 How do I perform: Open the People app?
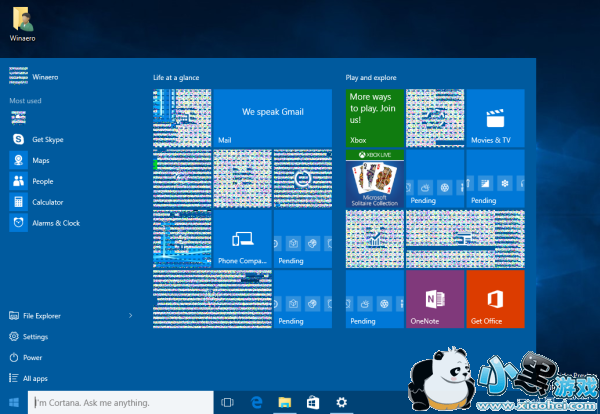click(x=42, y=181)
